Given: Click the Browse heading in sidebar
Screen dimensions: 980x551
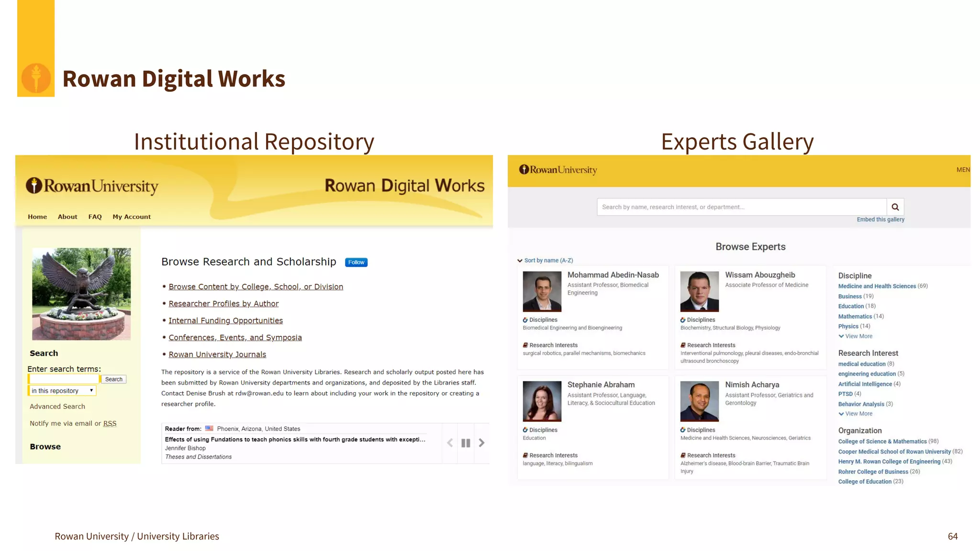Looking at the screenshot, I should tap(45, 446).
